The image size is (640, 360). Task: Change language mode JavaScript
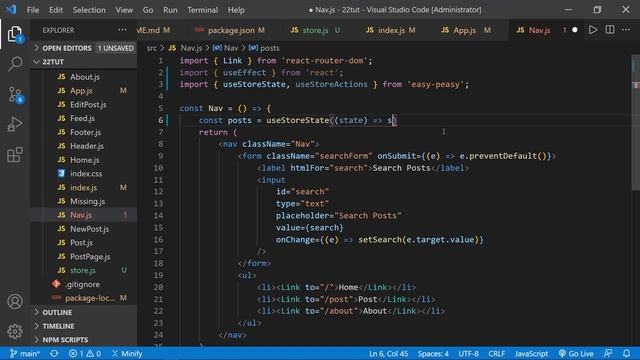531,353
